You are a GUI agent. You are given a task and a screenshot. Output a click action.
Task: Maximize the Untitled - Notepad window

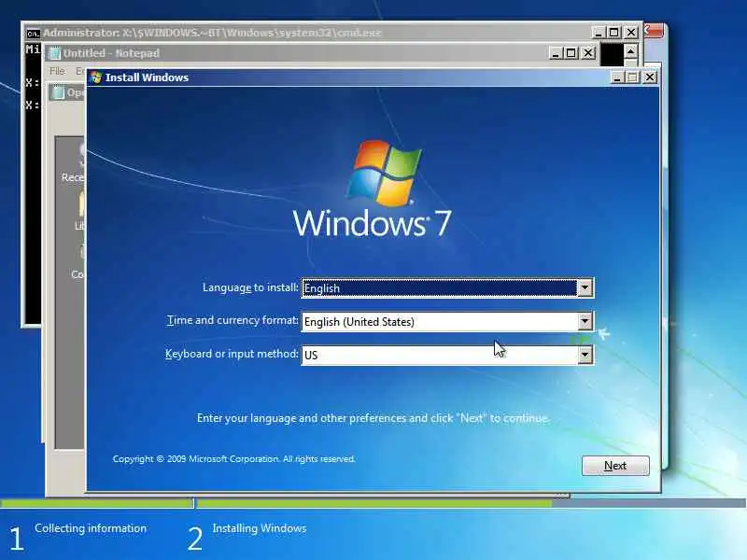tap(571, 53)
